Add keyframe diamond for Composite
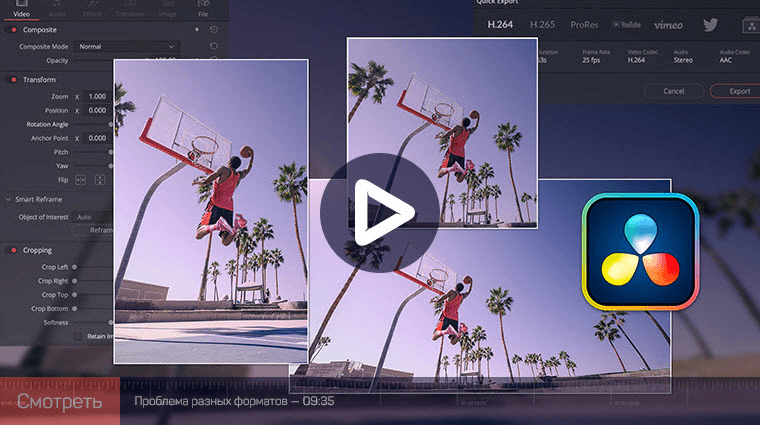760x425 pixels. point(197,30)
